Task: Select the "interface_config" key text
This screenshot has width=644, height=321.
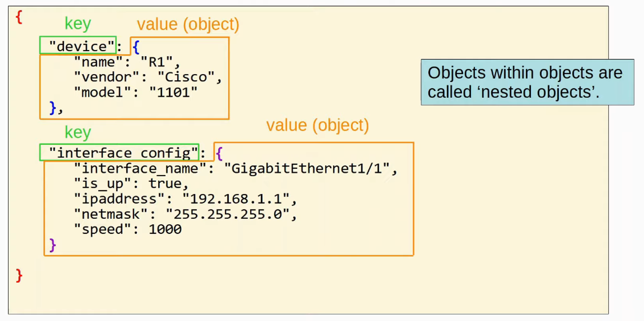Action: click(x=123, y=153)
